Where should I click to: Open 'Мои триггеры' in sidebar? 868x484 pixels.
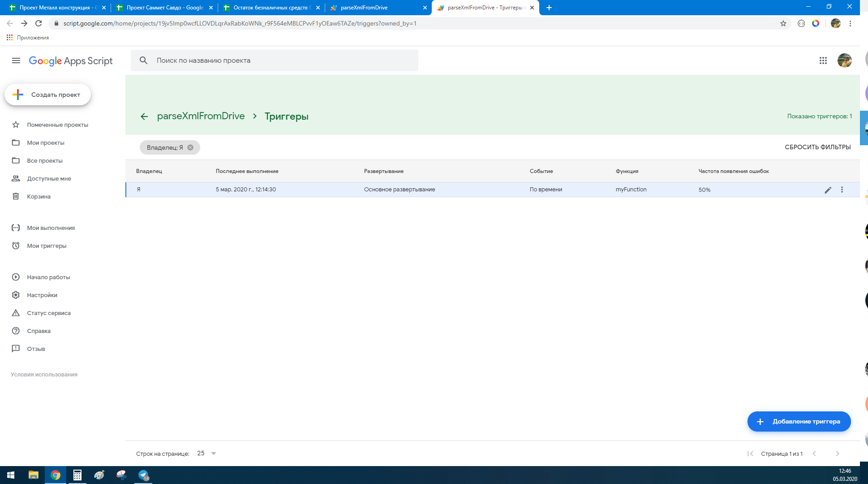tap(47, 246)
